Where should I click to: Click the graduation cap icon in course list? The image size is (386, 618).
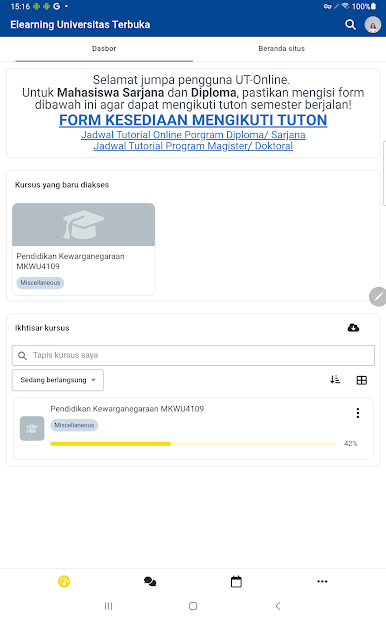[x=32, y=428]
